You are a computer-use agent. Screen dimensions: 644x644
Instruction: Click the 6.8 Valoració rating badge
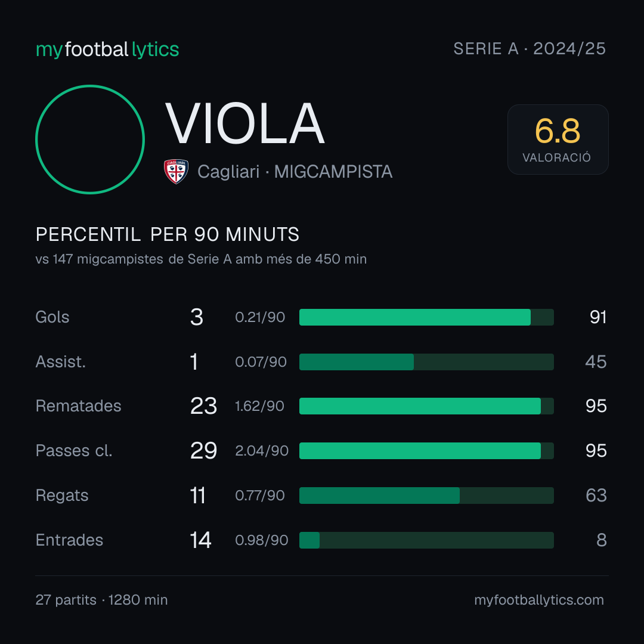(x=558, y=140)
